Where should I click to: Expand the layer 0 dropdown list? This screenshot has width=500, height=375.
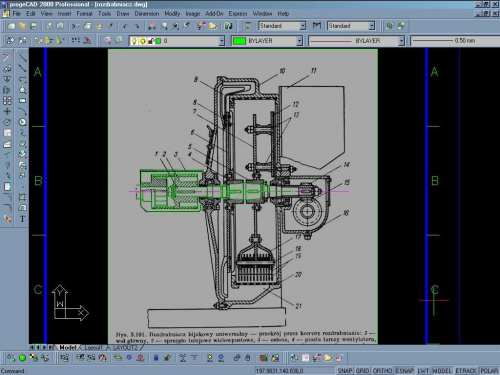pyautogui.click(x=222, y=41)
